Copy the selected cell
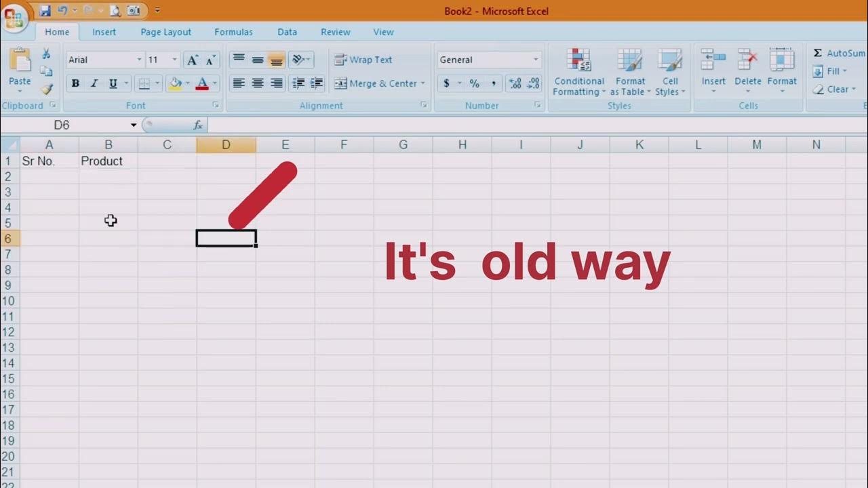 coord(46,71)
